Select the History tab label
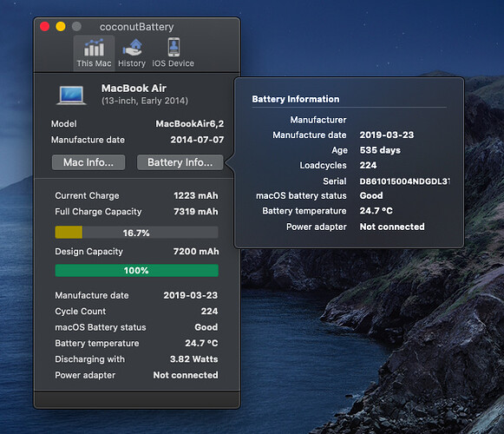 (132, 63)
